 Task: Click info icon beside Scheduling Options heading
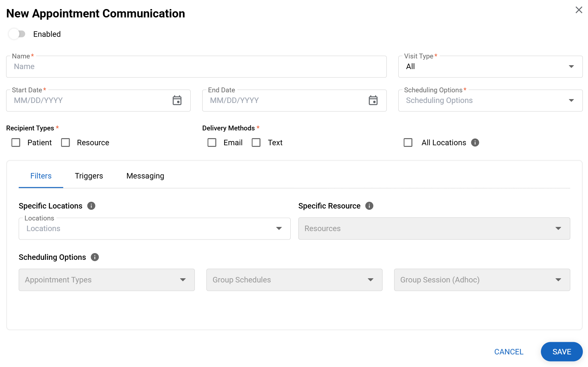95,257
